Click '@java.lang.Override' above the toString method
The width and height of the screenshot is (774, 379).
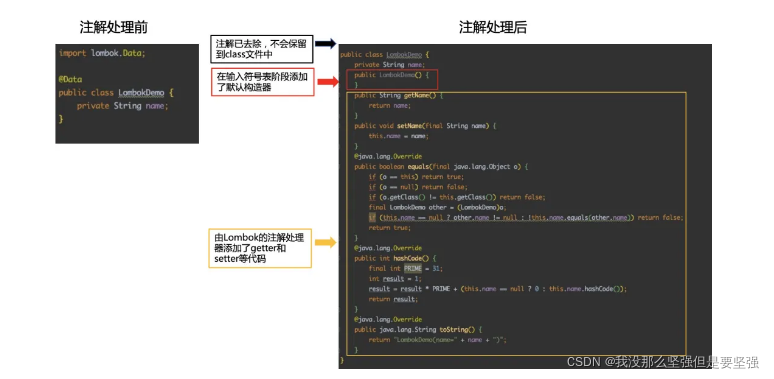388,319
